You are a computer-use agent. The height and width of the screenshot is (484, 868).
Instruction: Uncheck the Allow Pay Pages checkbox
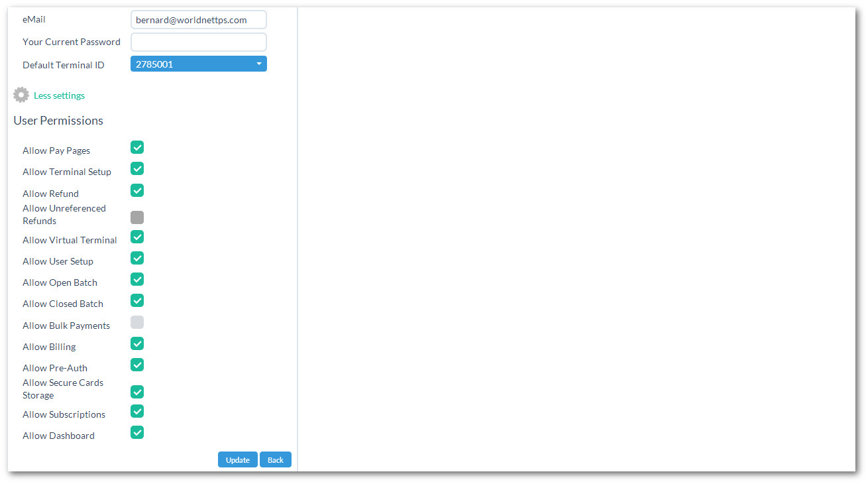137,147
